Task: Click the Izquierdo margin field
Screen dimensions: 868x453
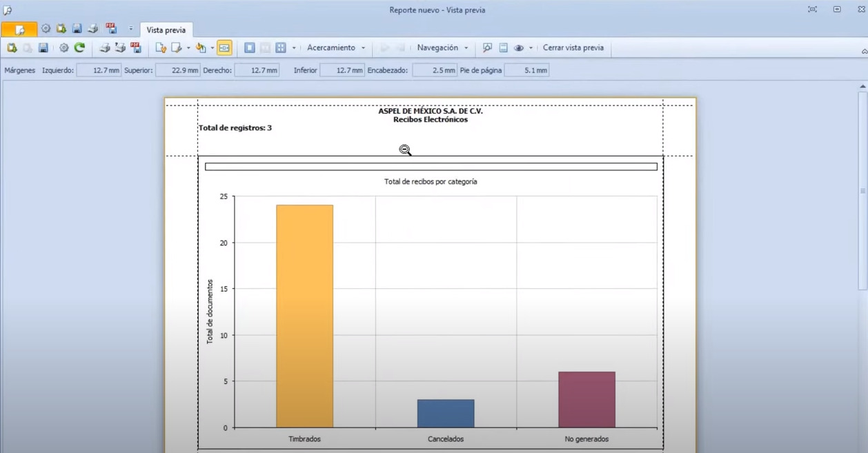Action: [x=99, y=70]
